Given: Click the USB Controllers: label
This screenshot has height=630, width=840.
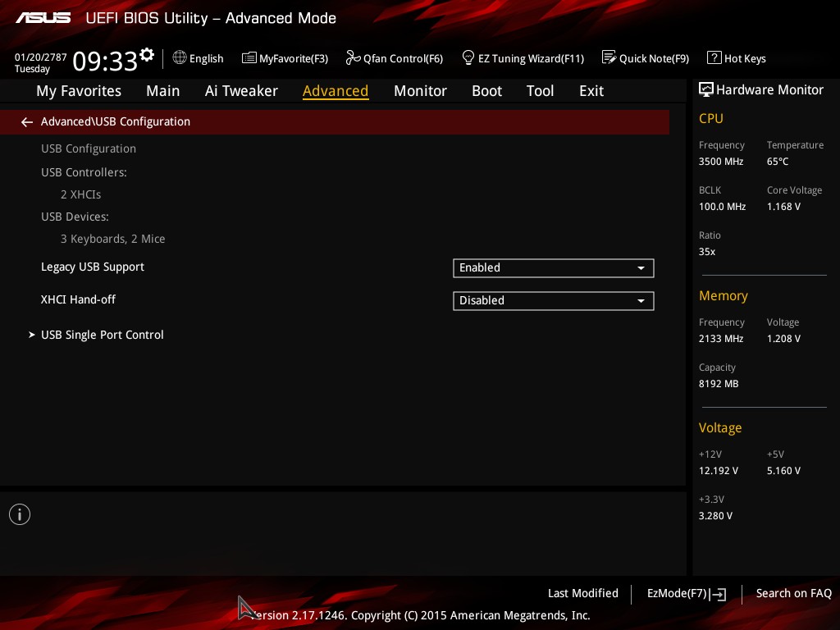Looking at the screenshot, I should click(x=84, y=172).
